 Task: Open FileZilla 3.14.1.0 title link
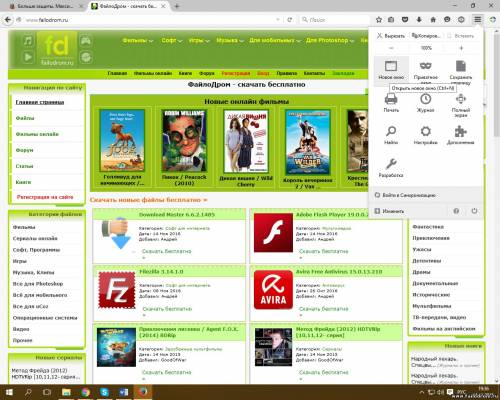point(161,272)
